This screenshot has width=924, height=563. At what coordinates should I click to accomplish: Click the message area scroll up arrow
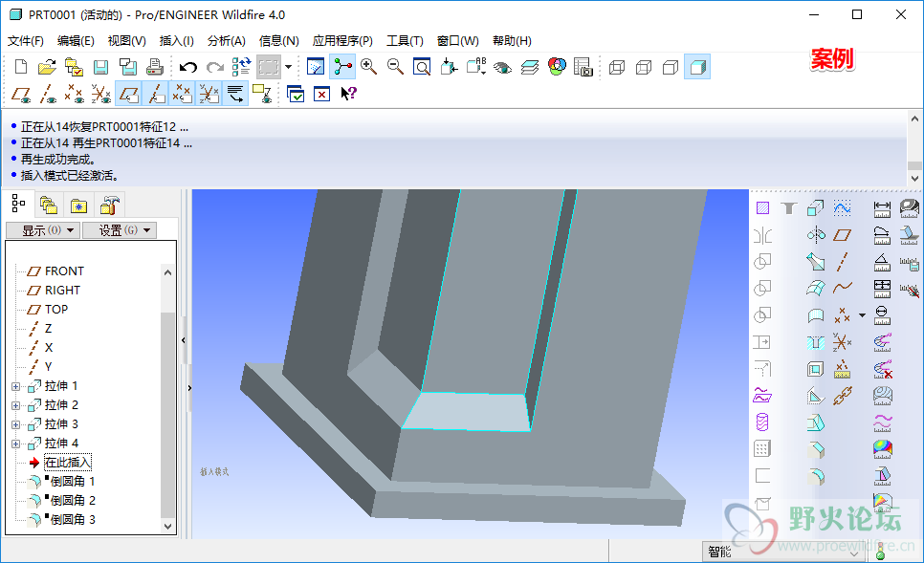(x=914, y=119)
